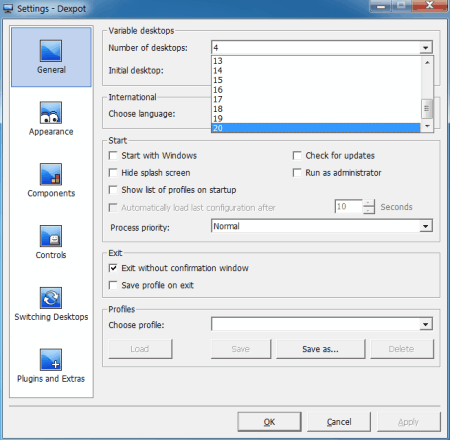Select 14 in the desktops list

tap(316, 71)
